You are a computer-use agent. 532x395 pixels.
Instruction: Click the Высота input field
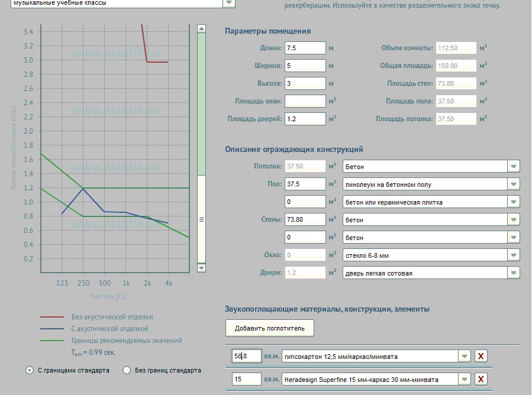(305, 83)
